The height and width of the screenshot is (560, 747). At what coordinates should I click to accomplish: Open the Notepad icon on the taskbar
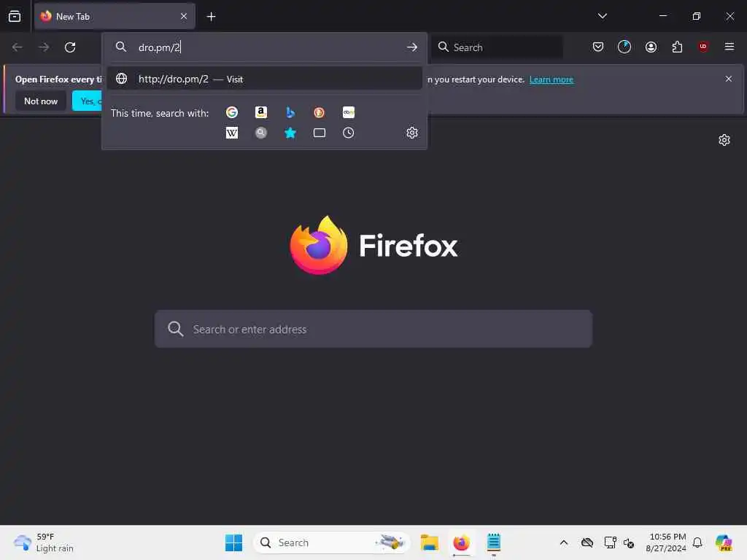coord(494,542)
